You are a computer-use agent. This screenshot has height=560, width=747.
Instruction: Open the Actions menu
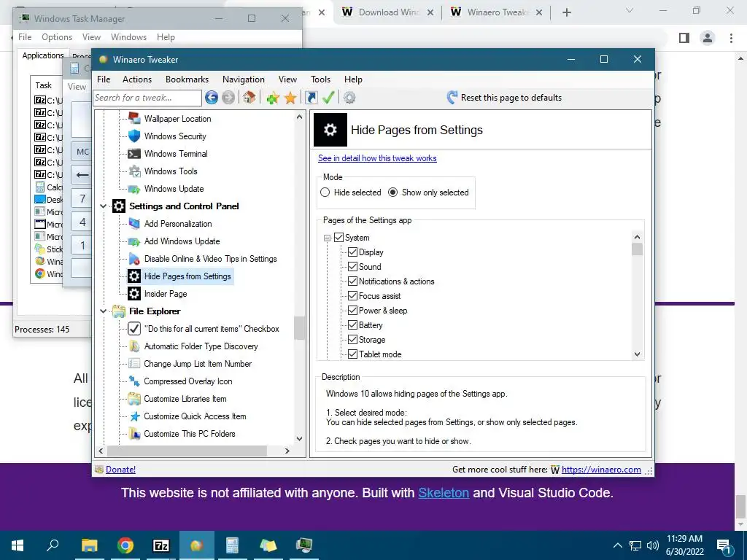point(137,79)
